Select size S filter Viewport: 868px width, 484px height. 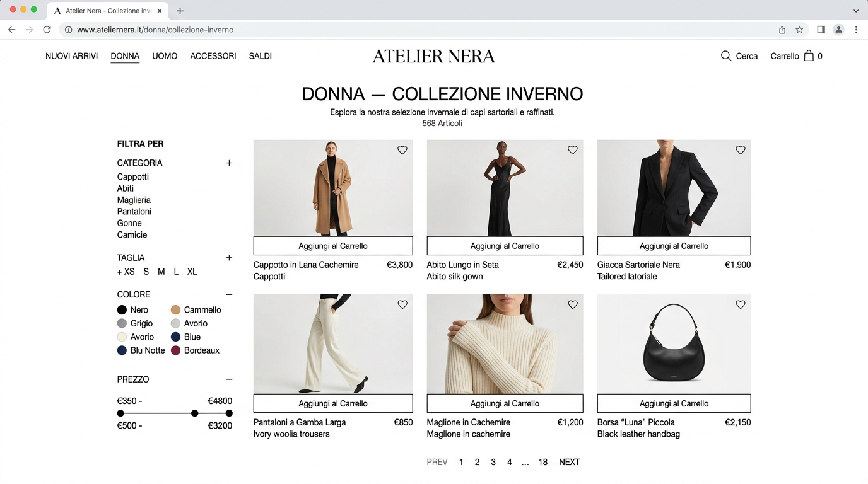pos(146,272)
